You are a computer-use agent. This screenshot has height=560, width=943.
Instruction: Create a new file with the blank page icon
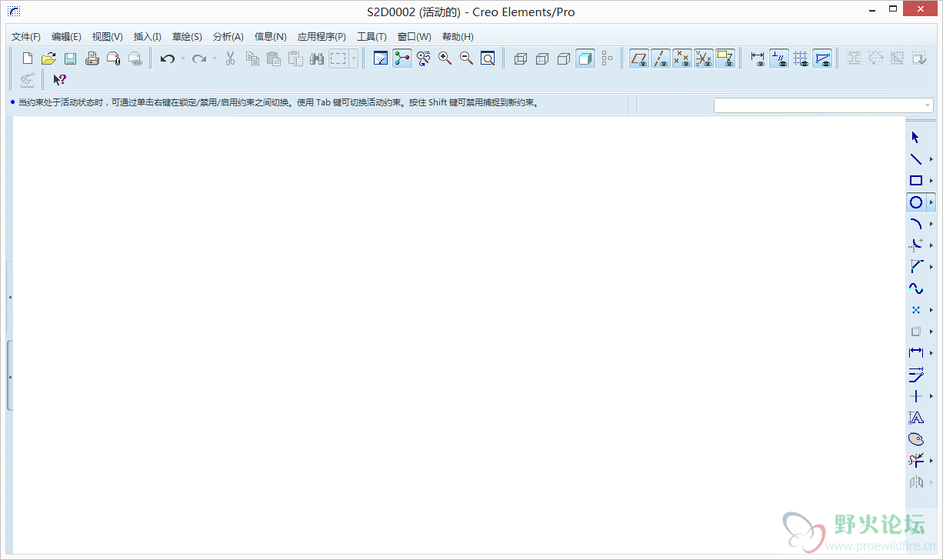27,58
